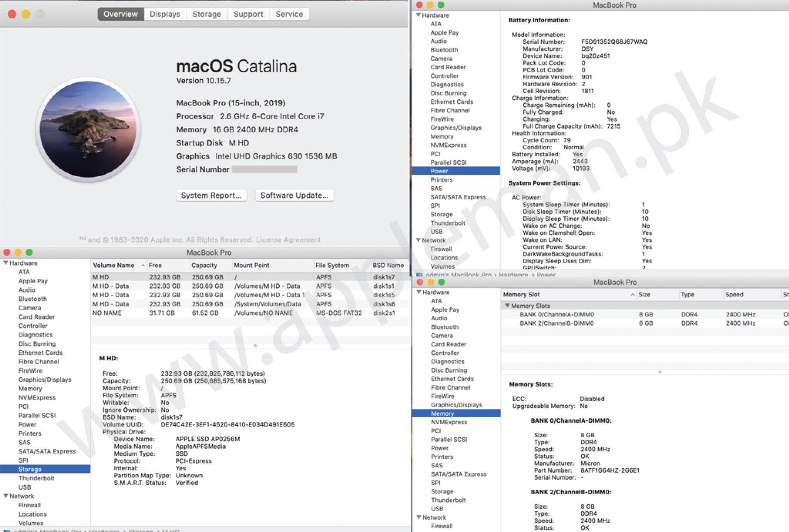Screen dimensions: 789x532
Task: Select Thunderbolt in the Storage window sidebar
Action: coord(36,478)
